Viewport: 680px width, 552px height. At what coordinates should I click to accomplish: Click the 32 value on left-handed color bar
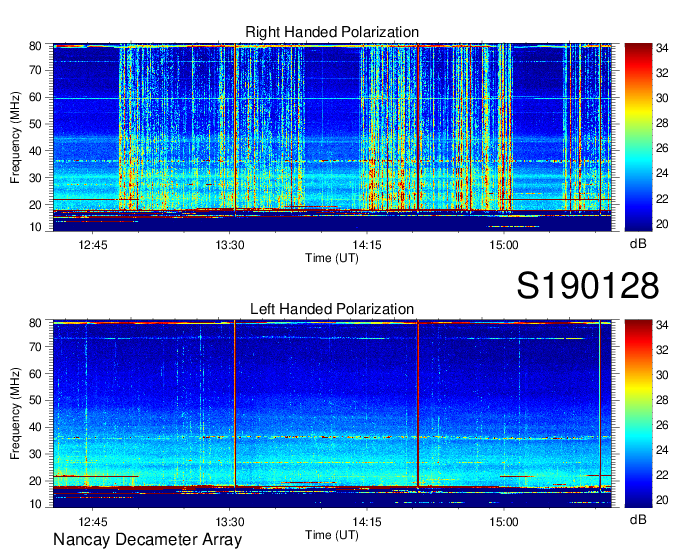click(662, 350)
